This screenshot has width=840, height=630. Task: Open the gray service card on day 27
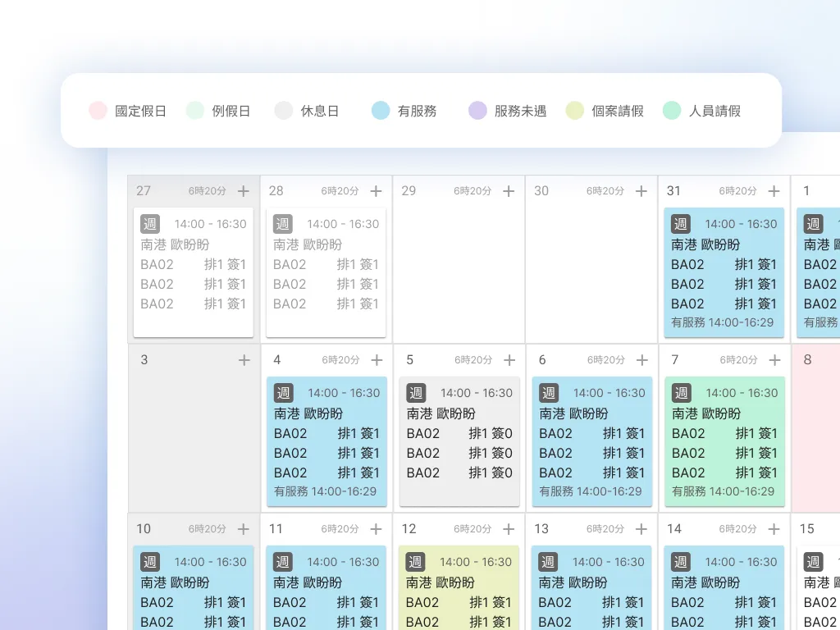point(194,272)
